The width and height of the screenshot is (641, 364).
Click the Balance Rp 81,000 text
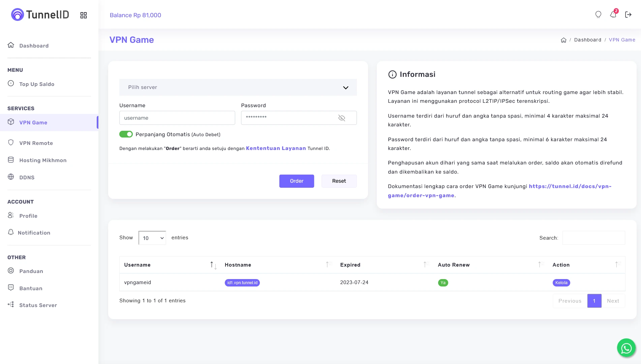tap(135, 15)
